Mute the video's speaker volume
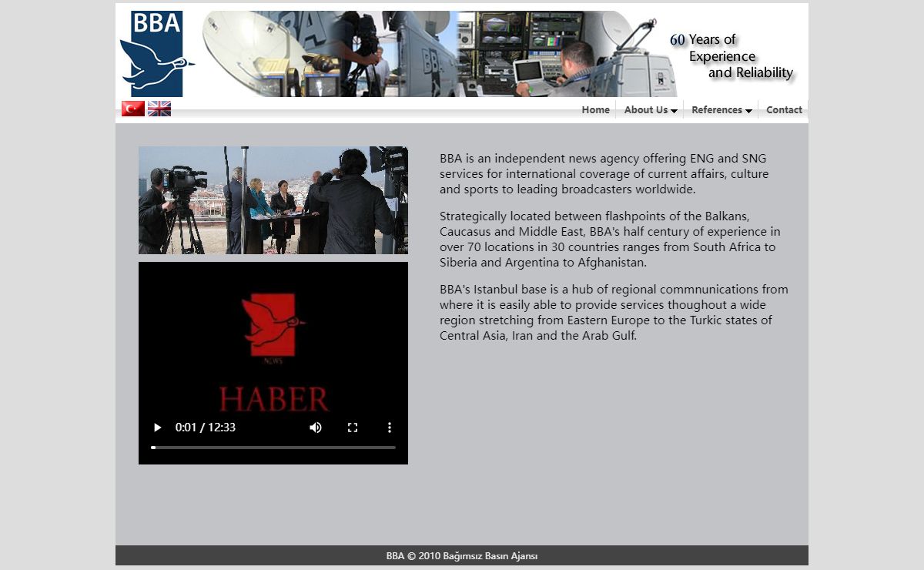Screen dimensions: 924x570 click(x=316, y=427)
